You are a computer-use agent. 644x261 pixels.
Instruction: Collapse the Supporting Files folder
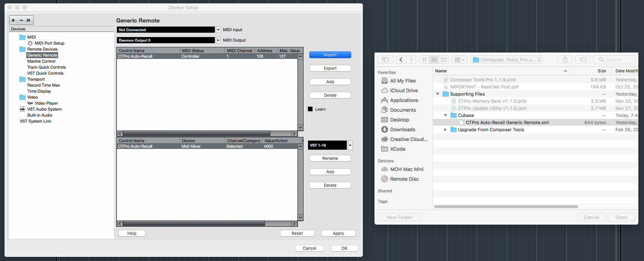coord(437,94)
